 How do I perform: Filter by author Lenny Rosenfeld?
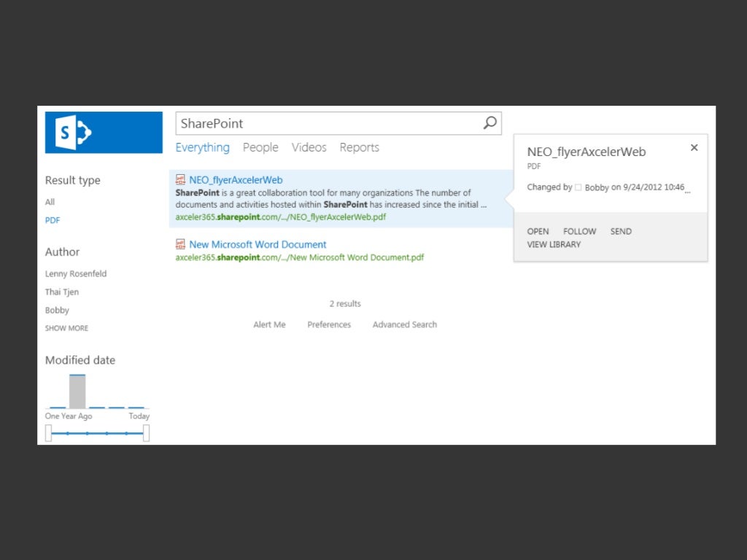click(76, 274)
